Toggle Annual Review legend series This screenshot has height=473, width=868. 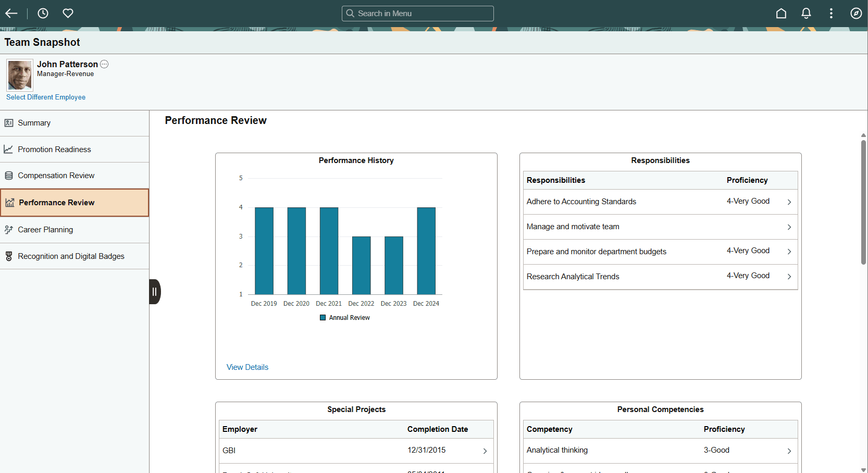[x=344, y=318]
